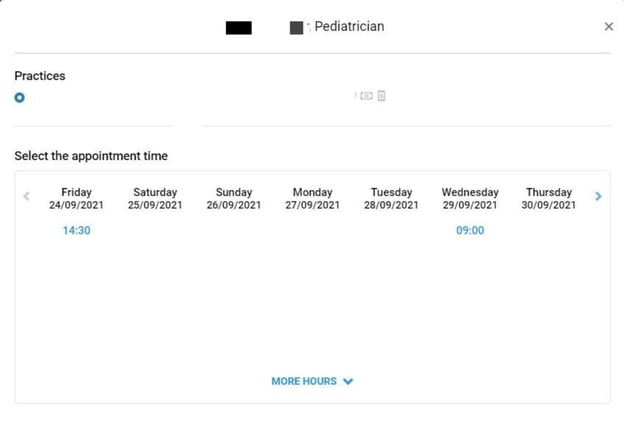Image resolution: width=624 pixels, height=423 pixels.
Task: Click the chevron beside MORE HOURS
Action: (x=348, y=382)
